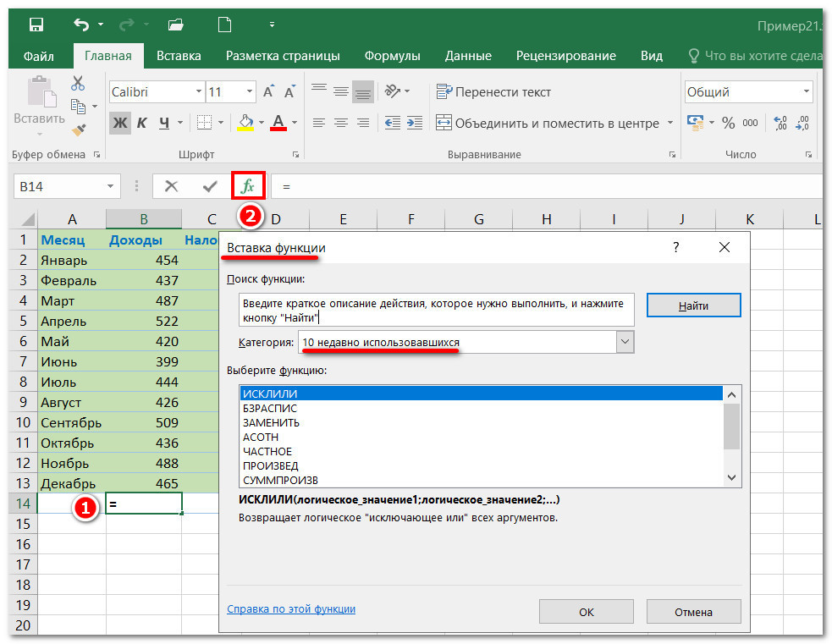Toggle Wrap Text (Перенести текст)
832x644 pixels.
pyautogui.click(x=493, y=91)
